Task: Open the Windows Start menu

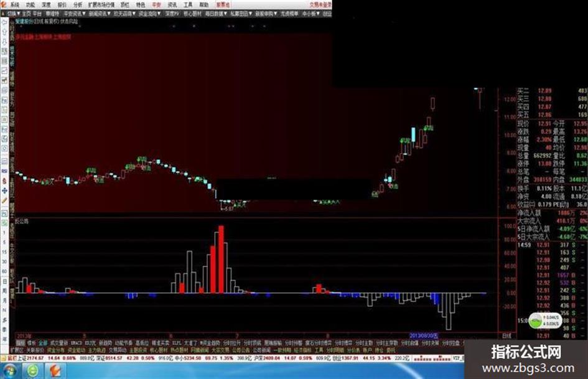Action: coord(9,372)
